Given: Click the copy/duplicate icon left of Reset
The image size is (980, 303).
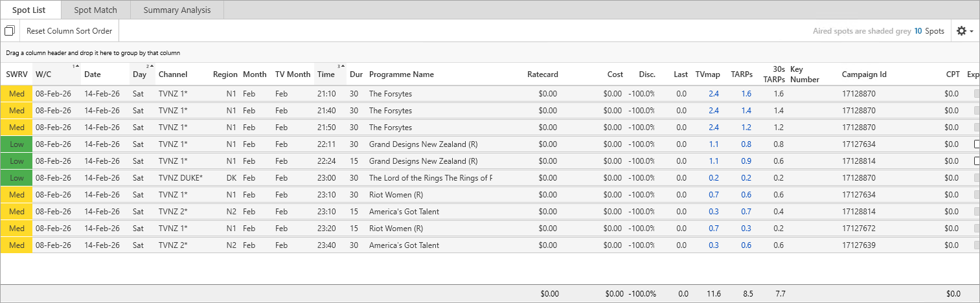Looking at the screenshot, I should 10,31.
